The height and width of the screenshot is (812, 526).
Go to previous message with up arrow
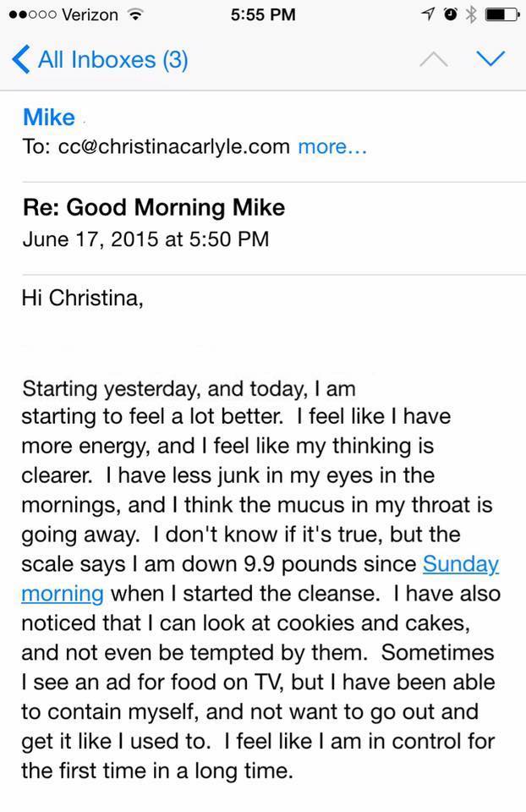pos(433,59)
